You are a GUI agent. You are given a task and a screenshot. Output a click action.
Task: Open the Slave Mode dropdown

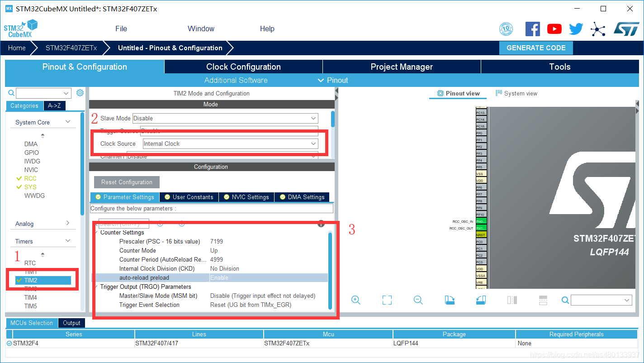tap(225, 118)
